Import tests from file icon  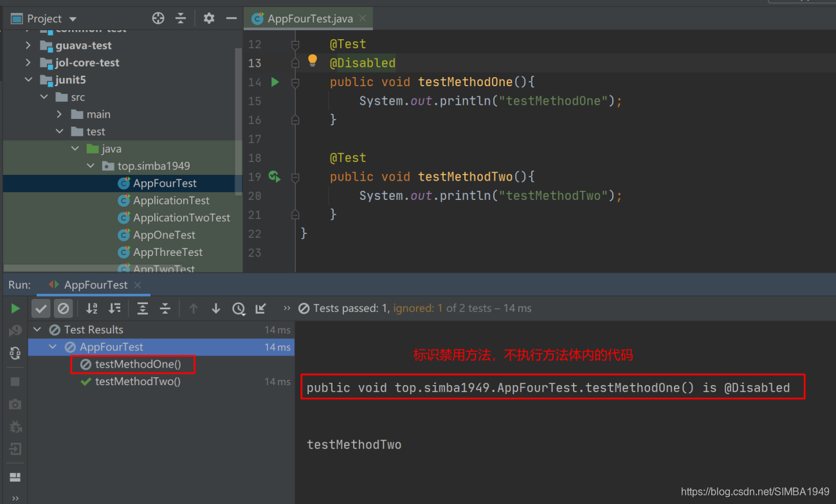[x=260, y=309]
